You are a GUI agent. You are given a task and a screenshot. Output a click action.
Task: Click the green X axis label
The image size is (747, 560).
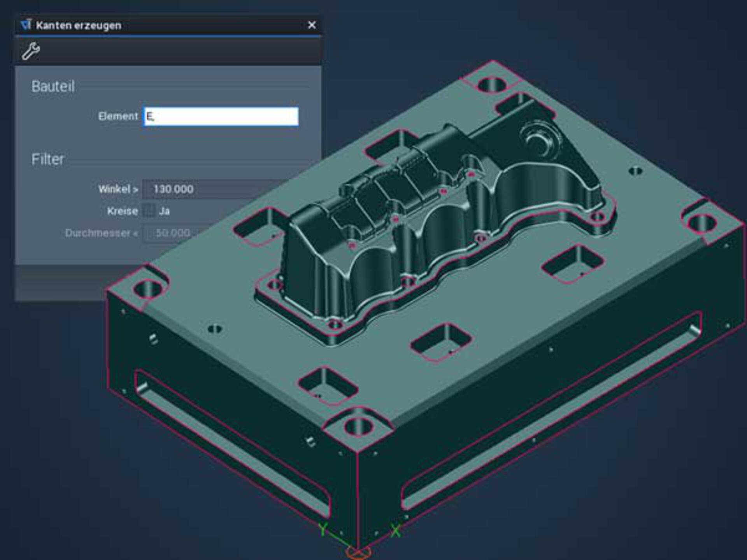pyautogui.click(x=396, y=530)
